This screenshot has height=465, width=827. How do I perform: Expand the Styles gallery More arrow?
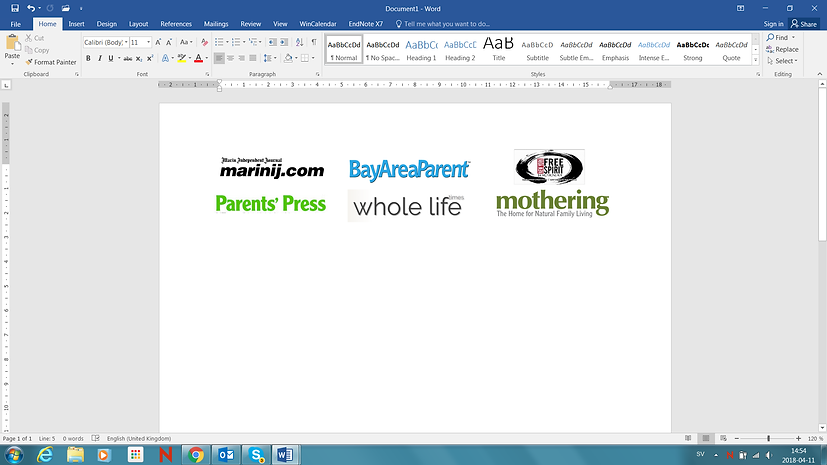point(755,61)
